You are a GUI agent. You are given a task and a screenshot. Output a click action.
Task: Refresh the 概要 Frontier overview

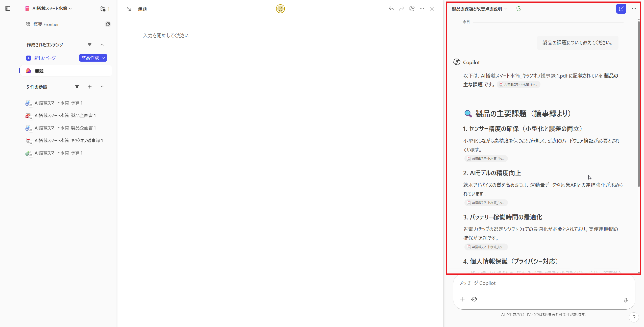point(108,24)
